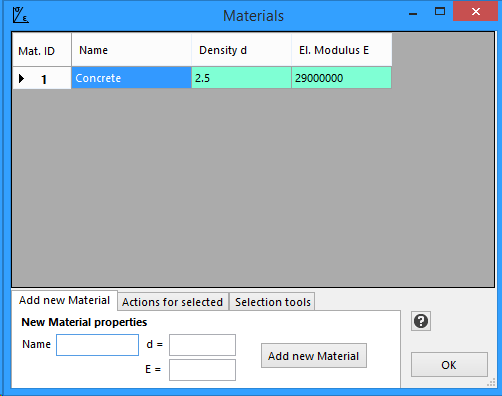The image size is (502, 396).
Task: Open the Selection tools tab
Action: click(272, 302)
